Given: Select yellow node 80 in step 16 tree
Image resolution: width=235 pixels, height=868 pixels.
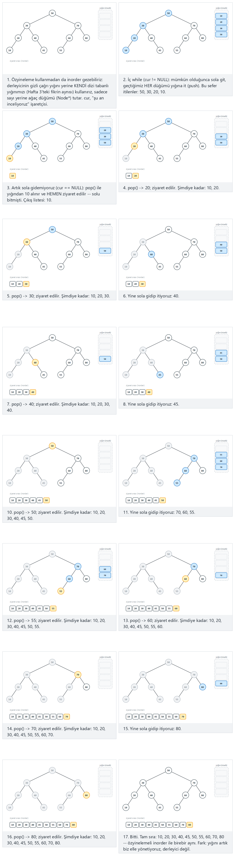Looking at the screenshot, I should (86, 795).
